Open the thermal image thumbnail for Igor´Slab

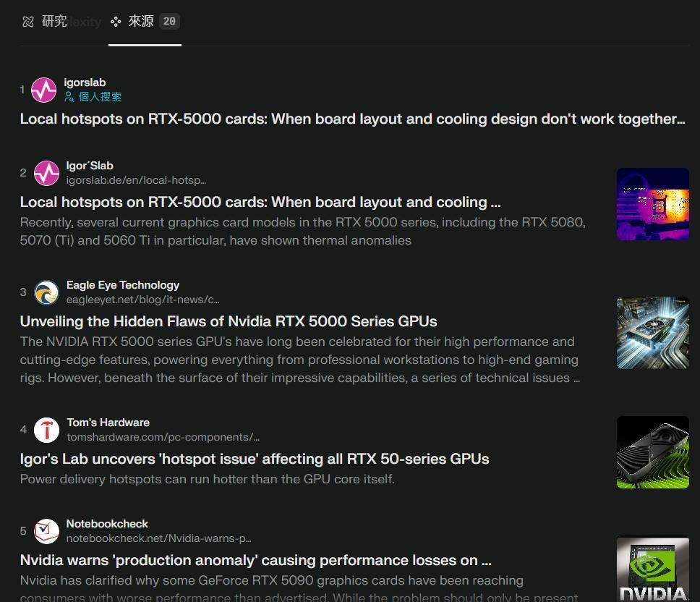click(653, 204)
